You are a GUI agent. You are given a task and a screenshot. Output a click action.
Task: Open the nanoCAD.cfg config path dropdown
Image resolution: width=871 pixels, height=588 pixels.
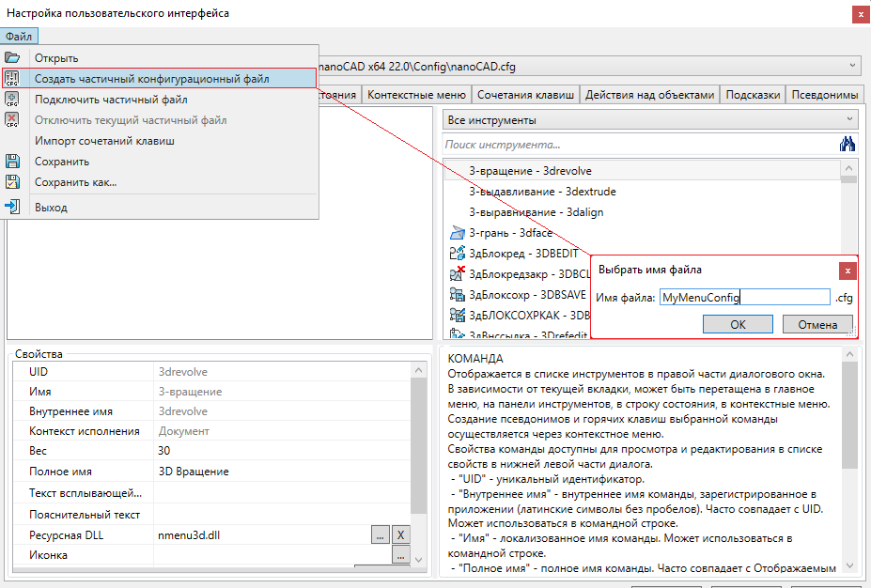852,67
